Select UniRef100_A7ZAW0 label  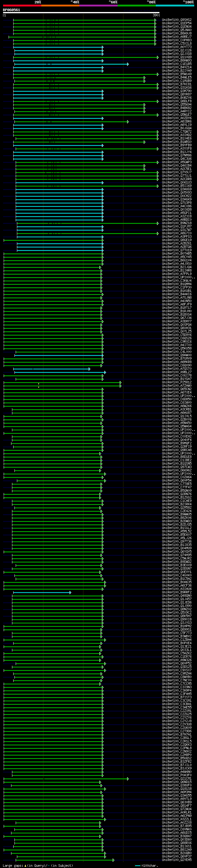[176, 386]
